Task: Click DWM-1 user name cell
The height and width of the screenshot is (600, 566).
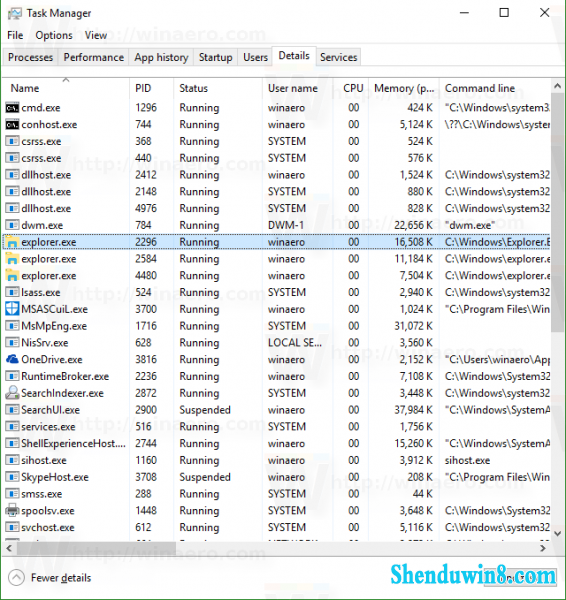Action: tap(286, 225)
